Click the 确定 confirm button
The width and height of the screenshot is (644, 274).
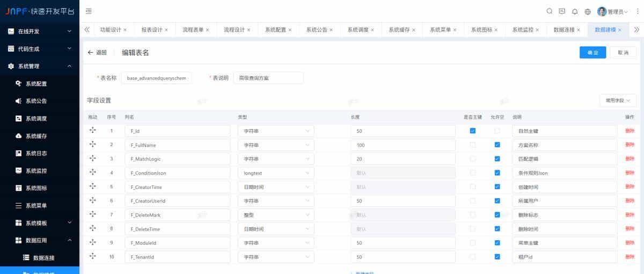593,52
